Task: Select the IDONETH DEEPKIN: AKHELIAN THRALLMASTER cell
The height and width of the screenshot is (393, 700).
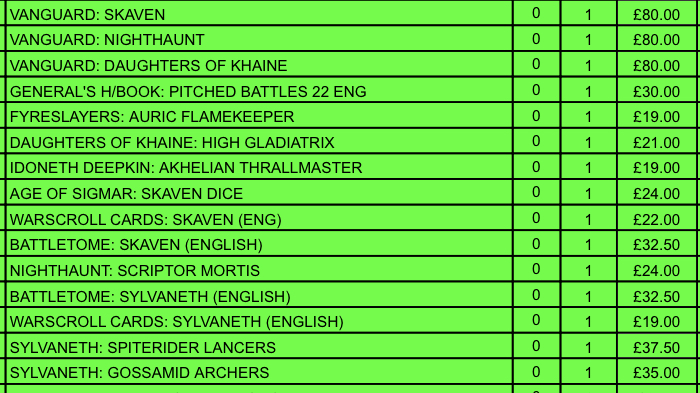Action: coord(259,167)
